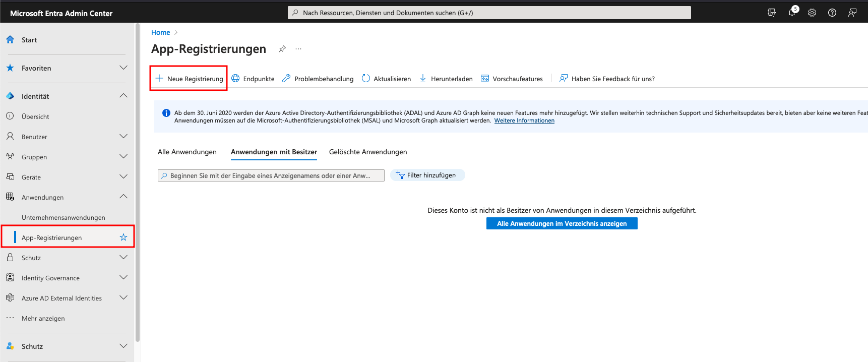Click Neue Registrierung button

tap(189, 79)
